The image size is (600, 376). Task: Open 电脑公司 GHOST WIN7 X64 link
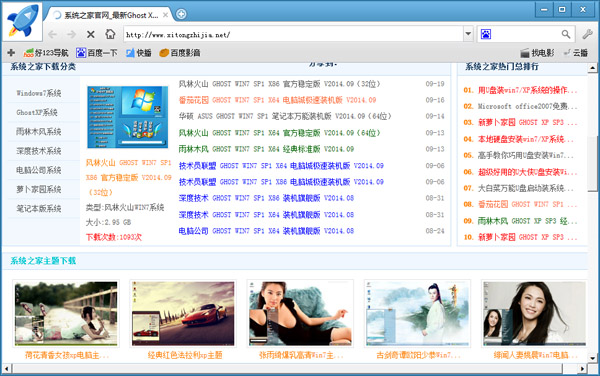(266, 231)
